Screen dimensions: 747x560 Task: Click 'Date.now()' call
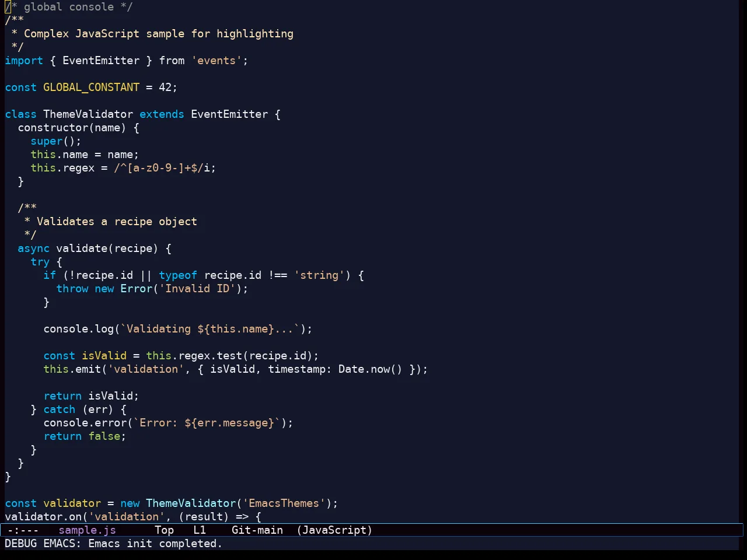[371, 369]
